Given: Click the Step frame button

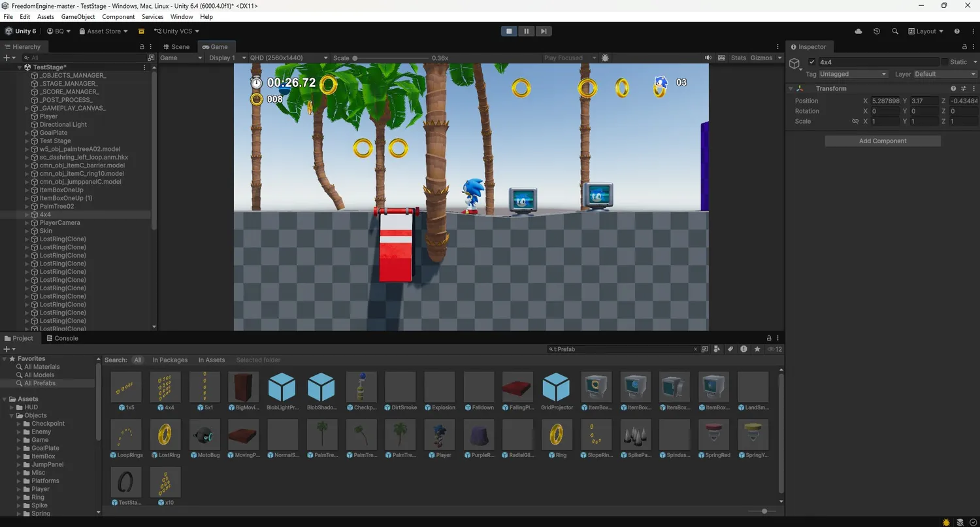Looking at the screenshot, I should [544, 31].
